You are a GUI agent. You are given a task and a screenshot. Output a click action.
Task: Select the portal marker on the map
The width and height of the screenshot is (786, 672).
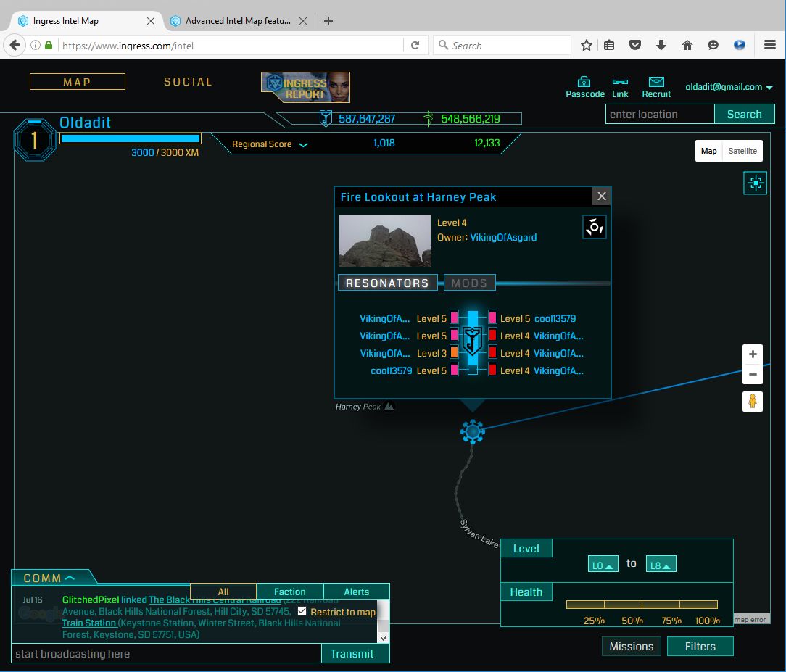[473, 432]
